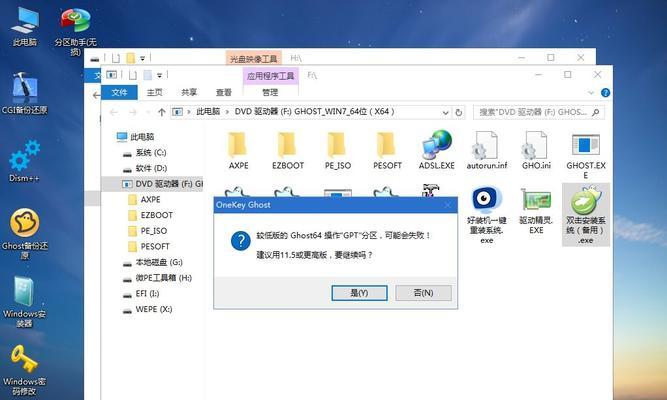The height and width of the screenshot is (400, 667).
Task: Open the 此电脑 desktop icon
Action: (25, 26)
